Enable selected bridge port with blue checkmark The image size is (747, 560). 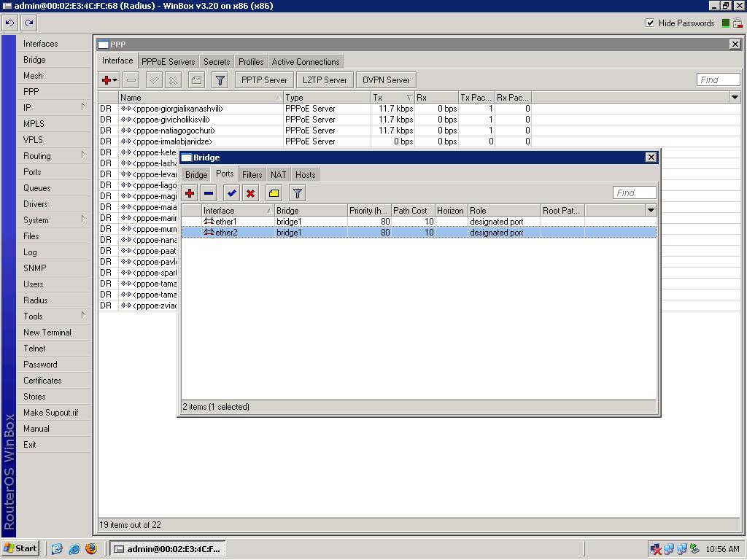pos(231,193)
